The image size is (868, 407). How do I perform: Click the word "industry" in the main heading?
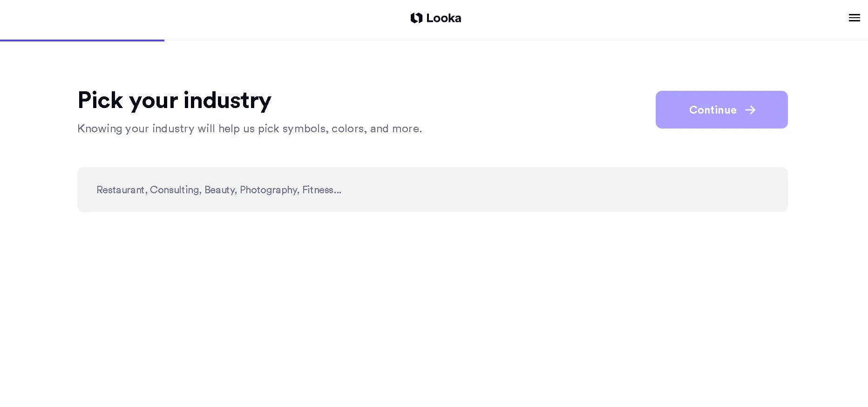[x=227, y=101]
